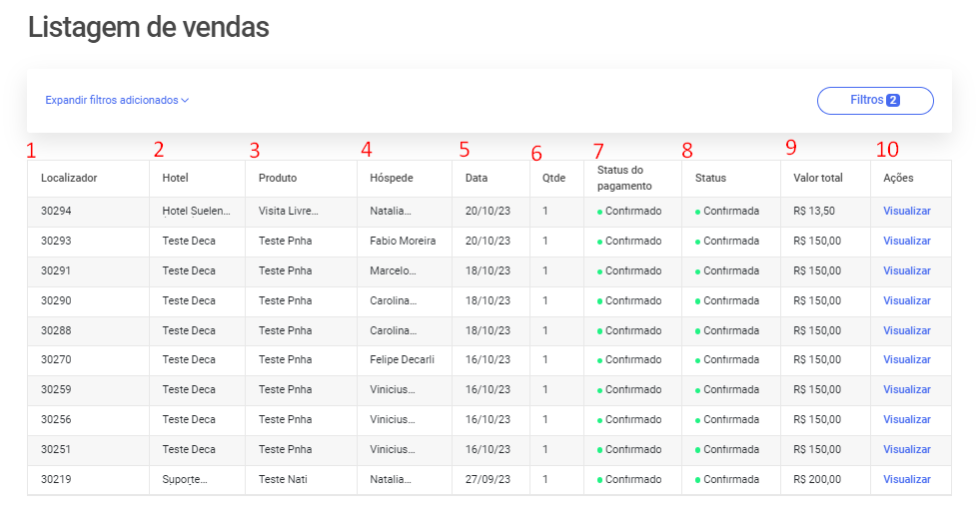Image resolution: width=980 pixels, height=514 pixels.
Task: Open Visualizar for sale 30293
Action: coord(906,242)
